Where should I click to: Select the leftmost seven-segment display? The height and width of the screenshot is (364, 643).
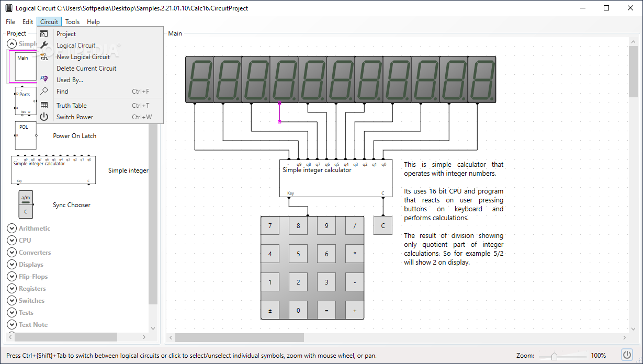[x=199, y=79]
